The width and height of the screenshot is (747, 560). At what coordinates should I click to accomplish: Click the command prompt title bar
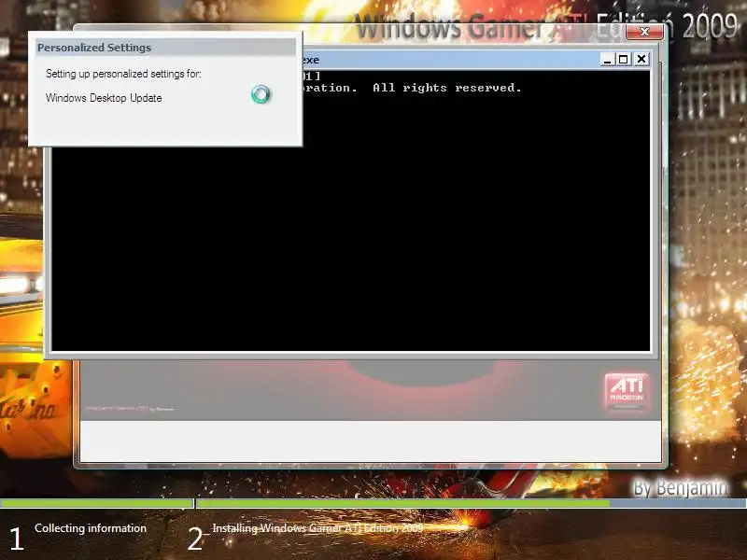[450, 60]
